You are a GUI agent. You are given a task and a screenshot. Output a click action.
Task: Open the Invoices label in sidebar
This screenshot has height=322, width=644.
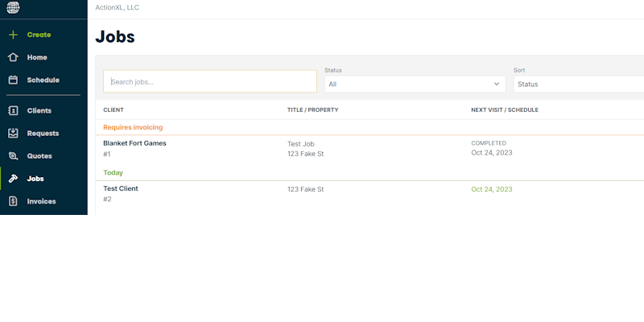tap(41, 201)
